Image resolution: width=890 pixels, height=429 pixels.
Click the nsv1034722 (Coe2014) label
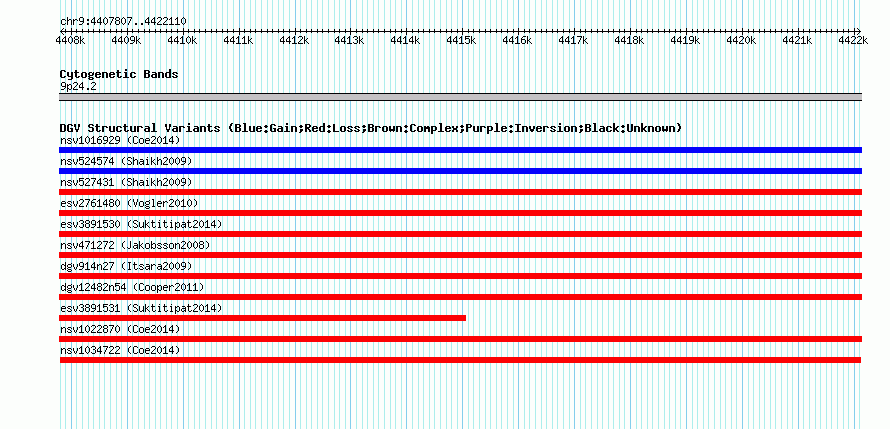click(120, 350)
